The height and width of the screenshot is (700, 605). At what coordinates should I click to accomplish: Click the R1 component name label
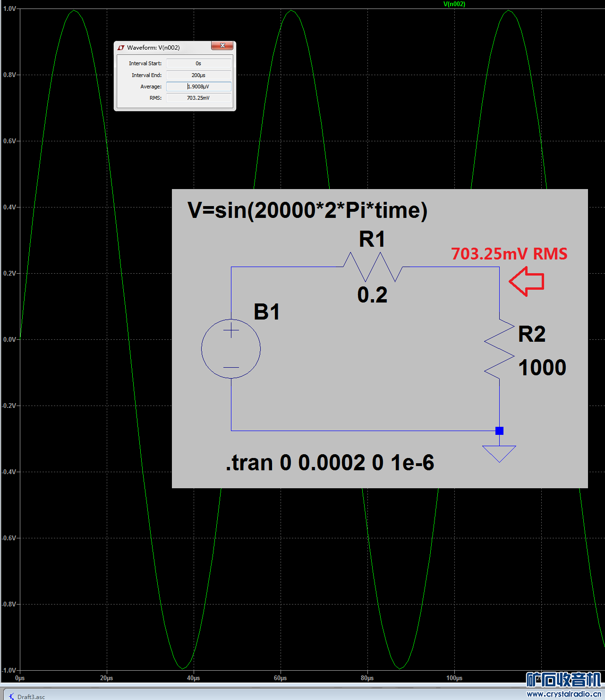372,239
